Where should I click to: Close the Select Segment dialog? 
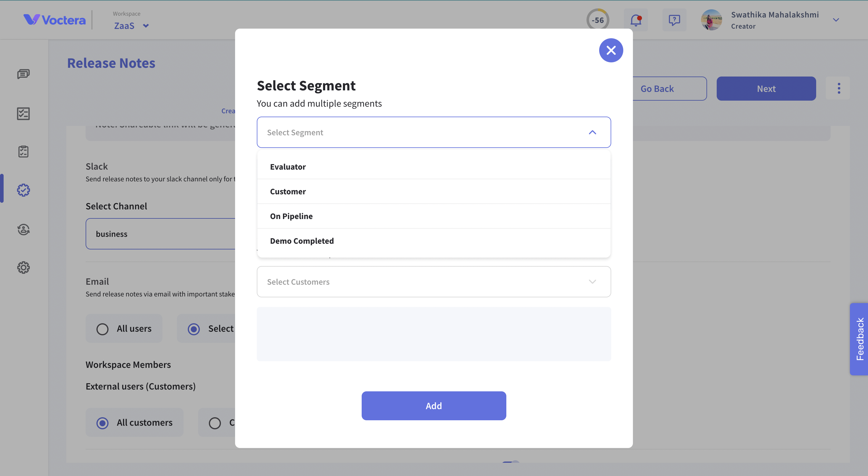(x=611, y=50)
